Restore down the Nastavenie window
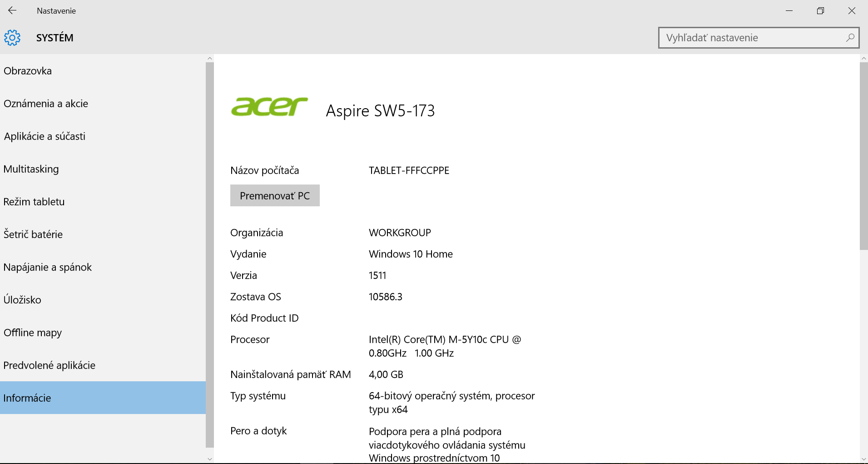Screen dimensions: 868x464 [x=820, y=10]
